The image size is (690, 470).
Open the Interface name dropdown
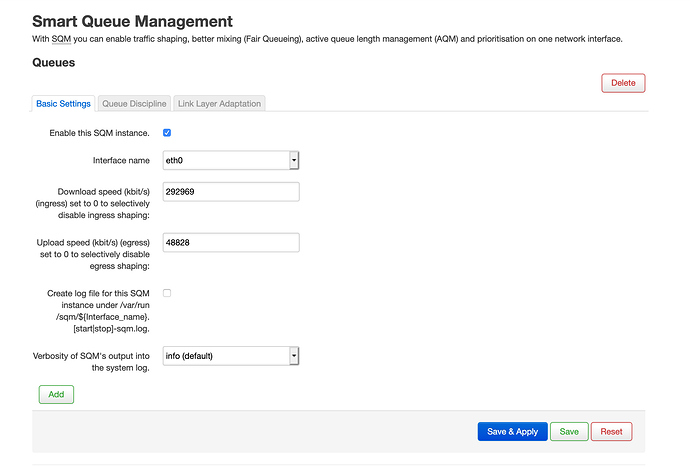coord(231,160)
